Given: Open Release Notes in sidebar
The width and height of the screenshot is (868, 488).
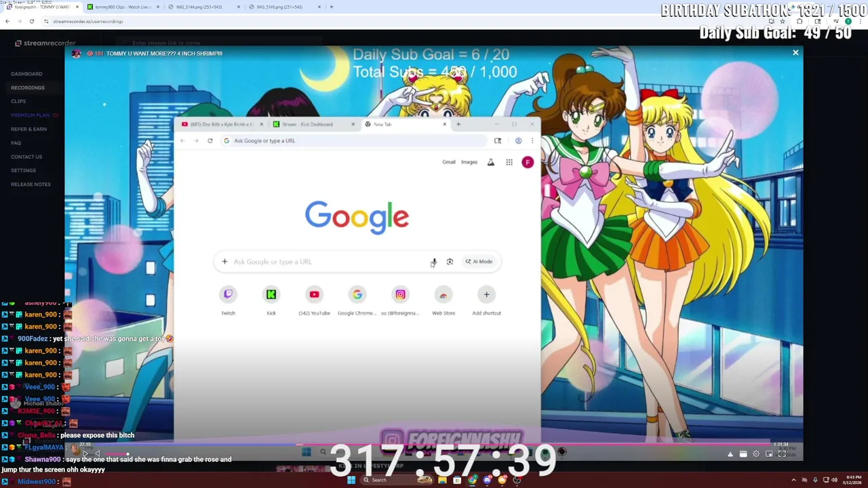Looking at the screenshot, I should (x=31, y=184).
